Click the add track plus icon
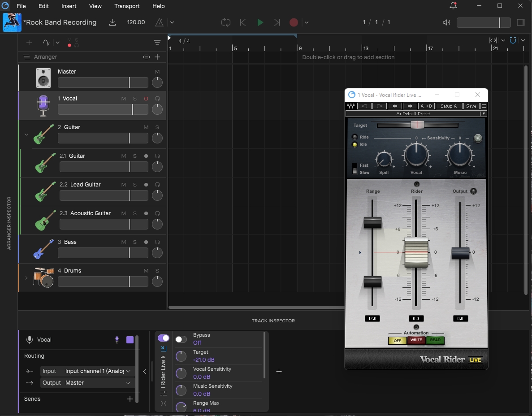 tap(29, 43)
